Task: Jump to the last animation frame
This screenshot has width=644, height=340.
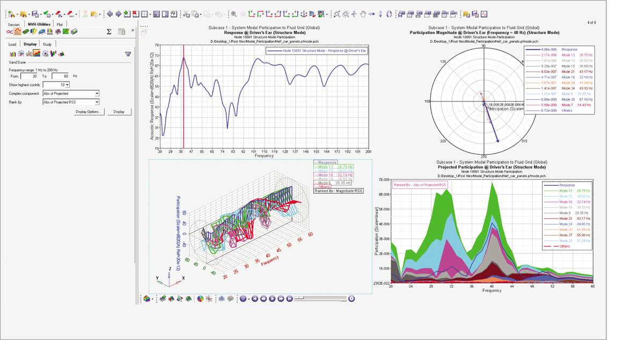Action: coord(289,299)
